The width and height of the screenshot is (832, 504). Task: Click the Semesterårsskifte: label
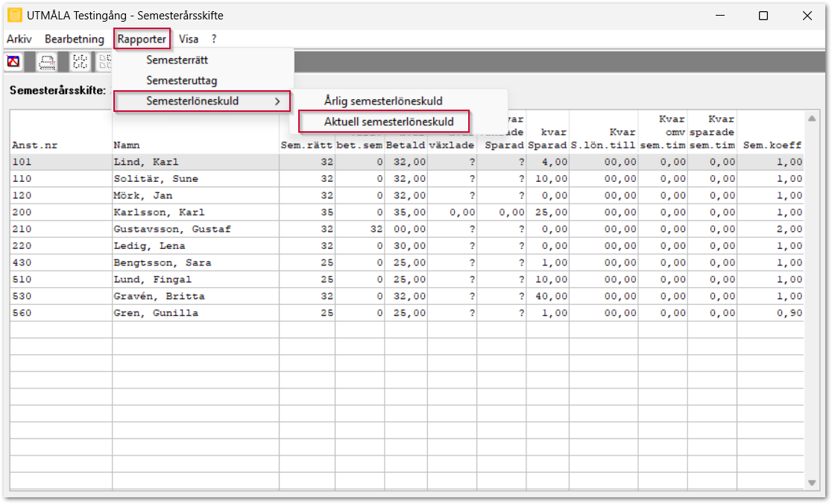click(57, 90)
